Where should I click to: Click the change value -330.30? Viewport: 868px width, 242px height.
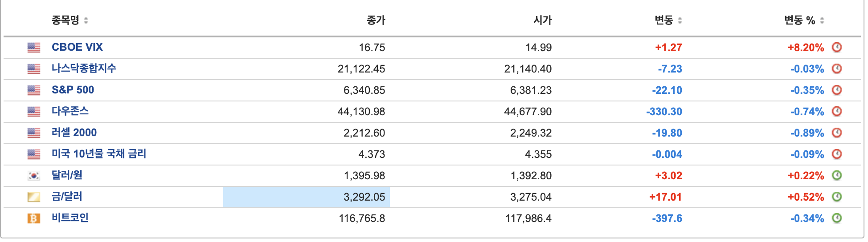664,112
